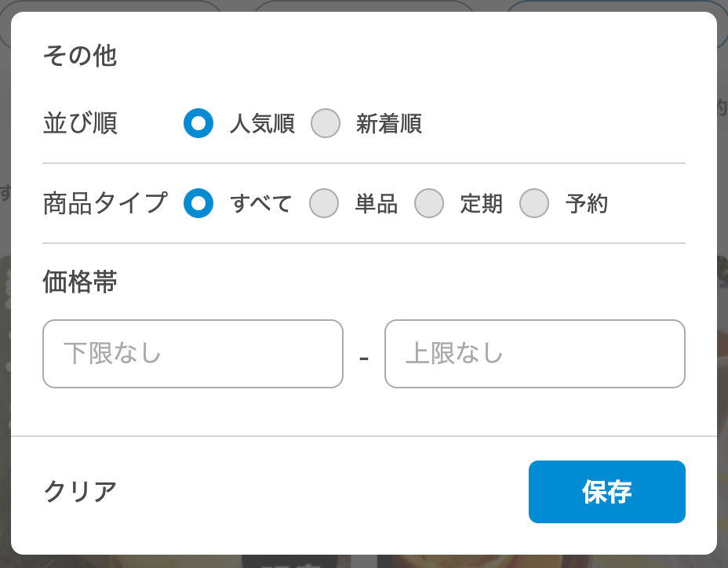
Task: Click the 新着順 label text
Action: (389, 124)
